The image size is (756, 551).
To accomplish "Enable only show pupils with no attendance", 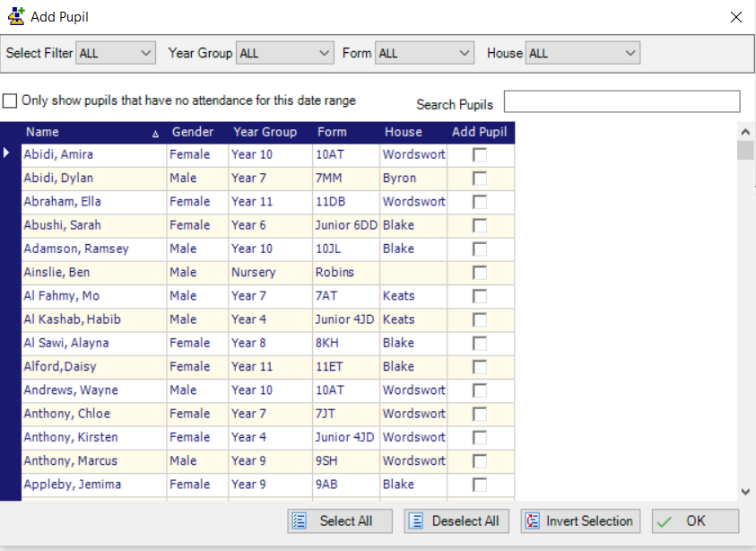I will pos(11,101).
